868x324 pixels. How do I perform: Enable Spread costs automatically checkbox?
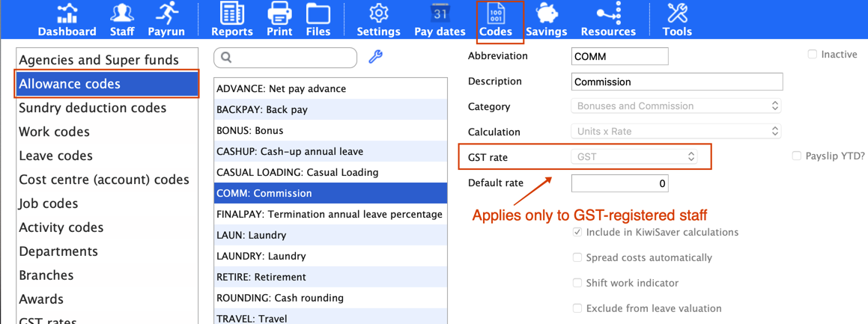click(x=577, y=257)
